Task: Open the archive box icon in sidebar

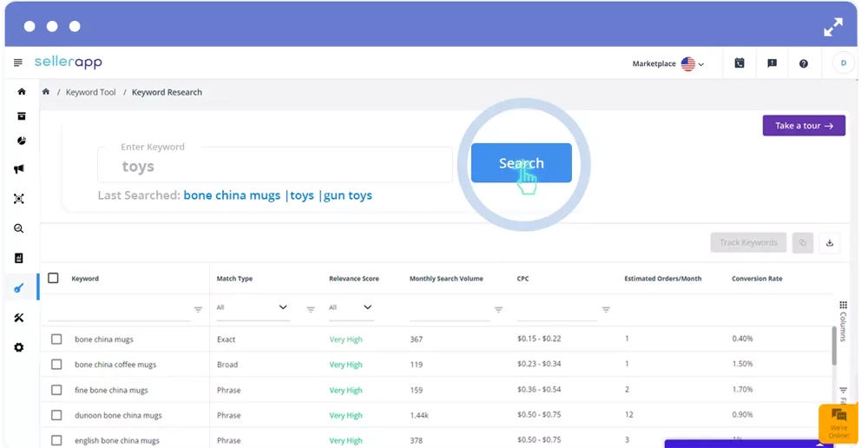Action: (21, 115)
